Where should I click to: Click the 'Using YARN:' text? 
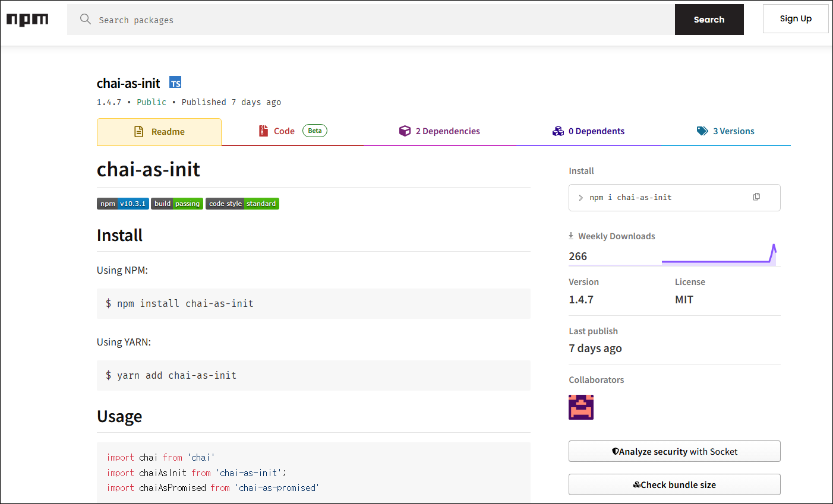[124, 342]
